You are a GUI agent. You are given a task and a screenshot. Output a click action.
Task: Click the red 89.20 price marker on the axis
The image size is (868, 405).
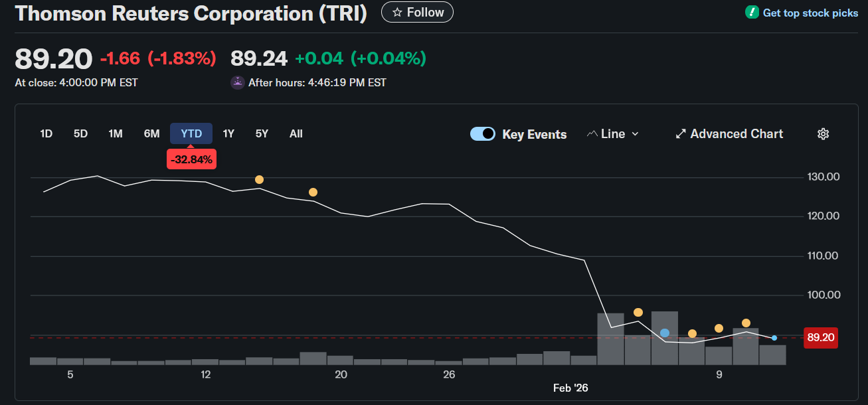tap(821, 338)
